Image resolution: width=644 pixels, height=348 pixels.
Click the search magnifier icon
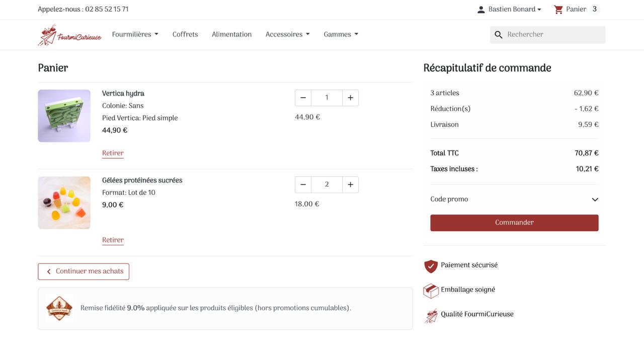(x=499, y=35)
